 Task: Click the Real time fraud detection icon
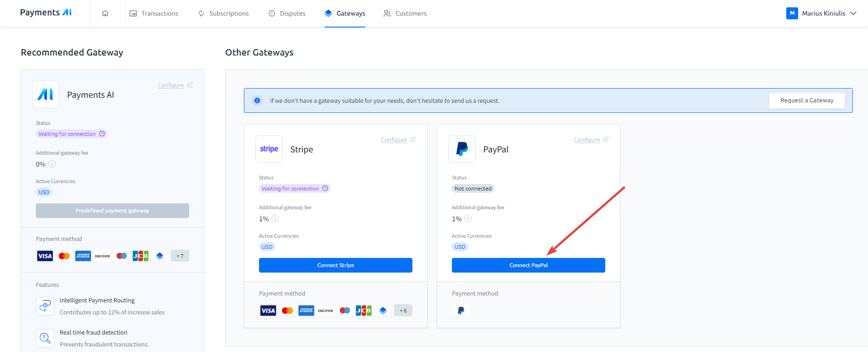click(45, 338)
